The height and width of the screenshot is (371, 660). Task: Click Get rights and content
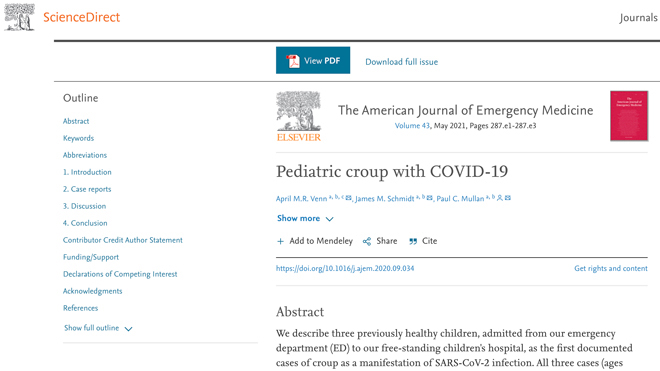611,268
